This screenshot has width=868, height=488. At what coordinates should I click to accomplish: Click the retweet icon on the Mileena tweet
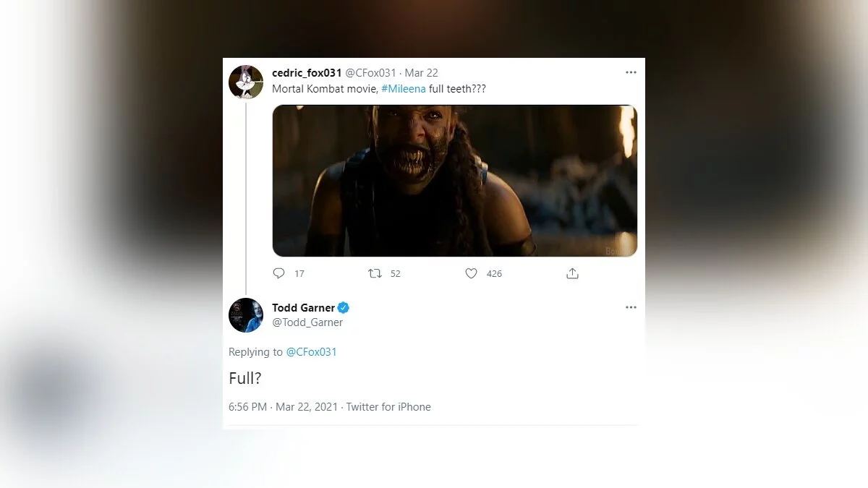click(x=375, y=273)
